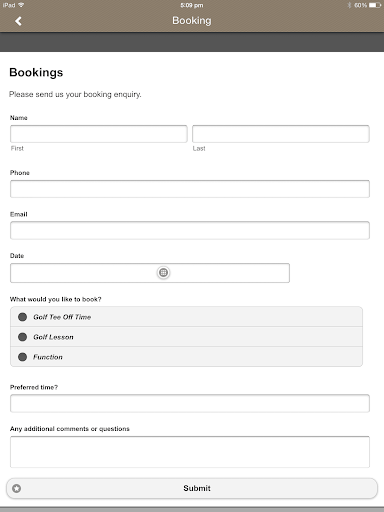
Task: Submit the booking enquiry form
Action: click(x=192, y=488)
